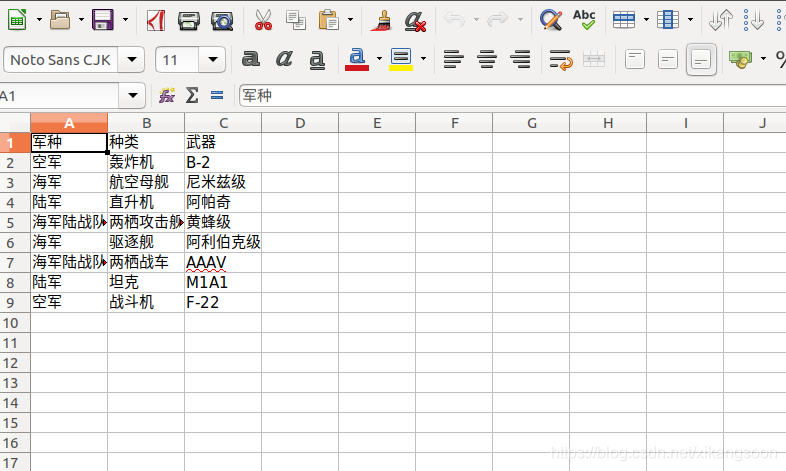Click the Paste clipboard icon
786x471 pixels.
(x=329, y=20)
